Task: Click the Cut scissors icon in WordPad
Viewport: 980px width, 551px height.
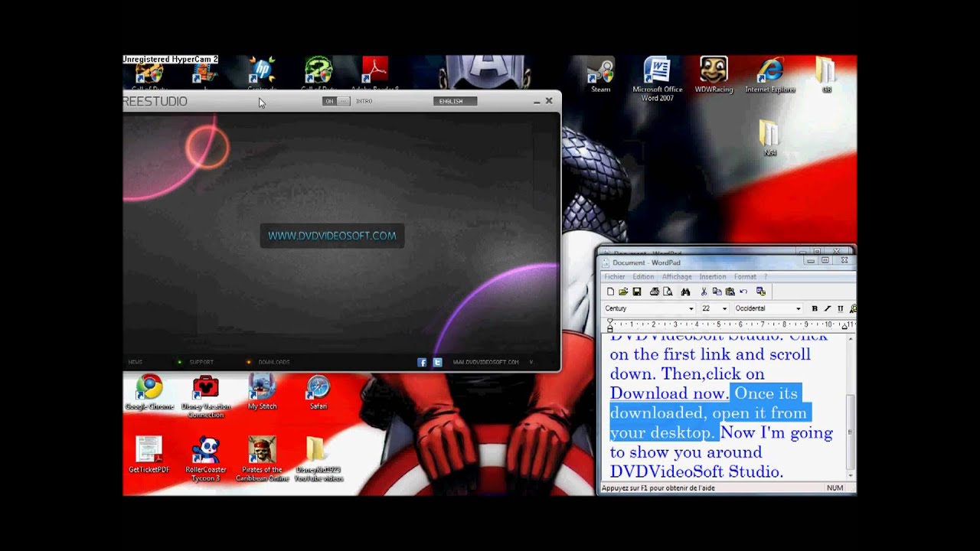Action: pyautogui.click(x=704, y=292)
